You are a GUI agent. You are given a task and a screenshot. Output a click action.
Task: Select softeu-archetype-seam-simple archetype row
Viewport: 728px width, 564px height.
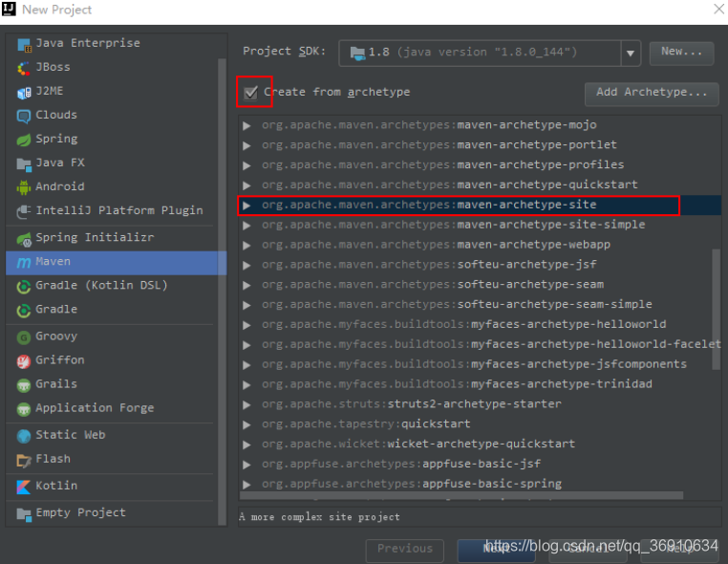[x=480, y=304]
